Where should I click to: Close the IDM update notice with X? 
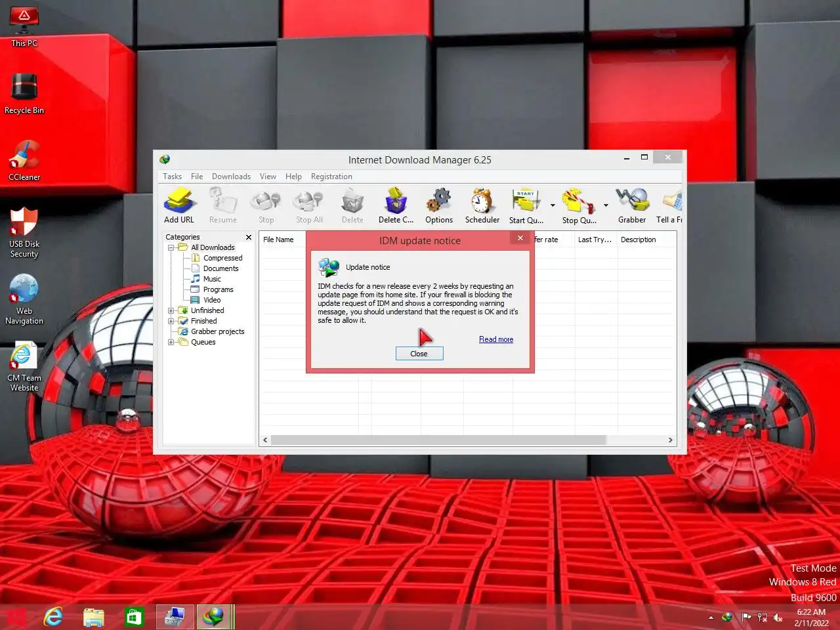[520, 238]
